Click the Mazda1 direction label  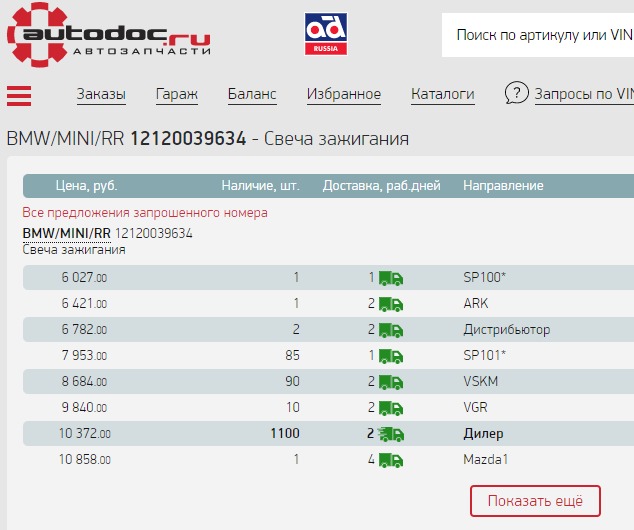486,459
